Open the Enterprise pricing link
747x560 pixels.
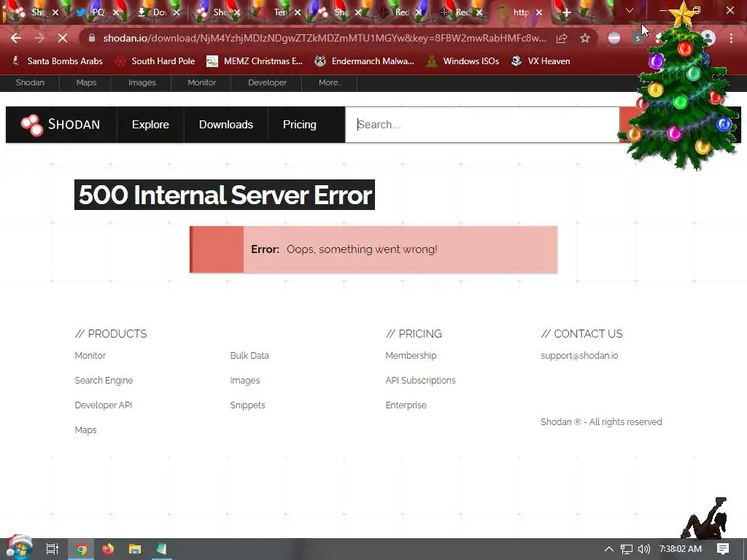(x=406, y=405)
